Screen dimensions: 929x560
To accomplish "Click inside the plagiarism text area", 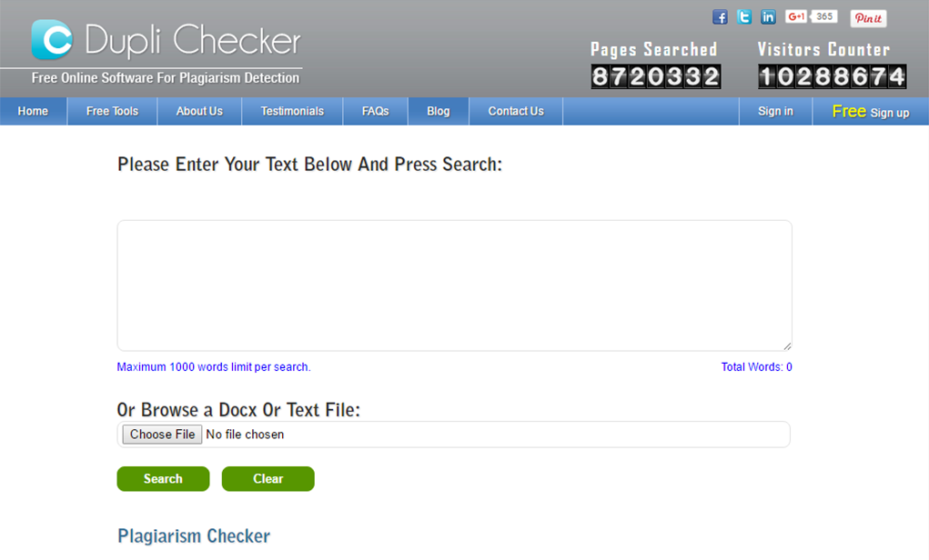I will coord(454,285).
